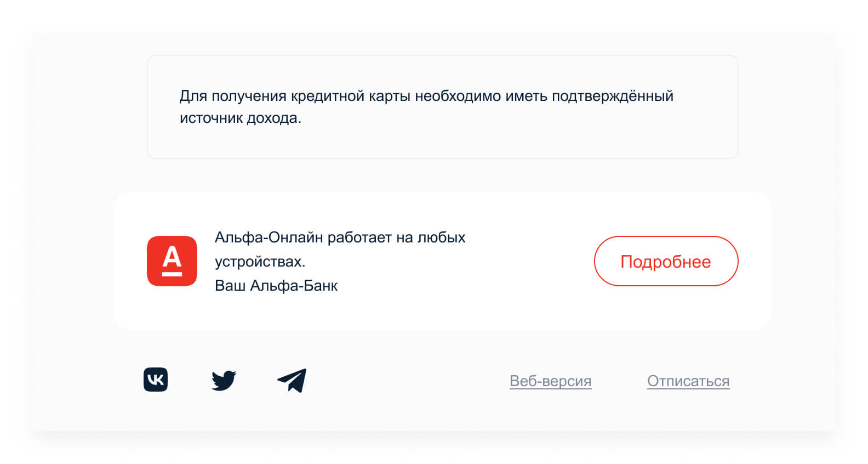Join the Telegram channel via the footer icon
Image resolution: width=868 pixels, height=464 pixels.
(292, 381)
